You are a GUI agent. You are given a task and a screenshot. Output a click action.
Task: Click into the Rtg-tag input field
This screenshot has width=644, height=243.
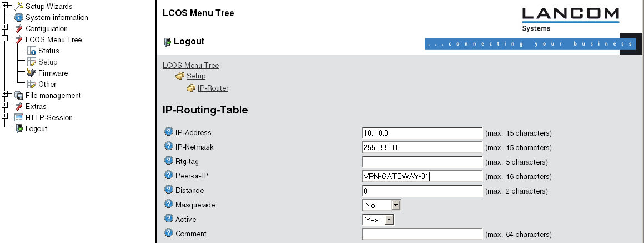pyautogui.click(x=422, y=162)
